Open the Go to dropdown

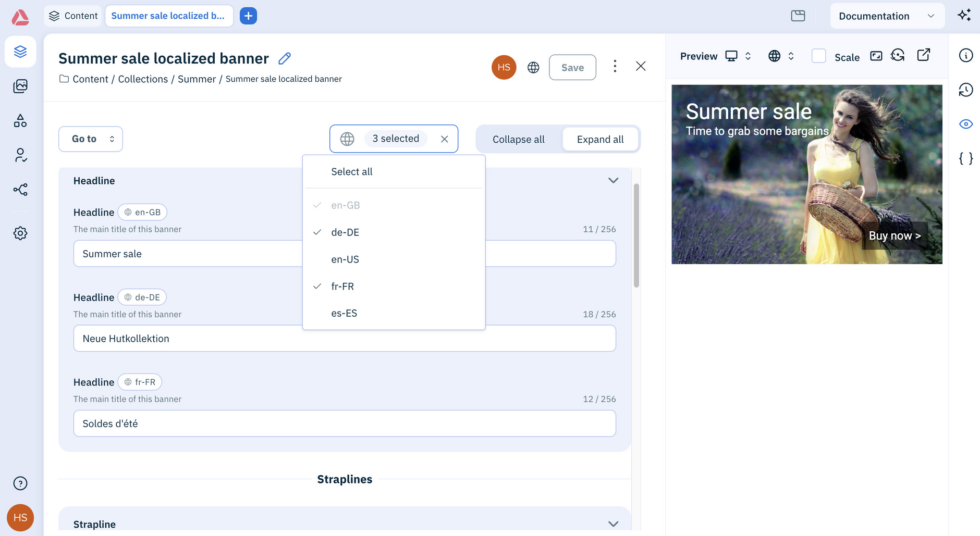tap(91, 139)
